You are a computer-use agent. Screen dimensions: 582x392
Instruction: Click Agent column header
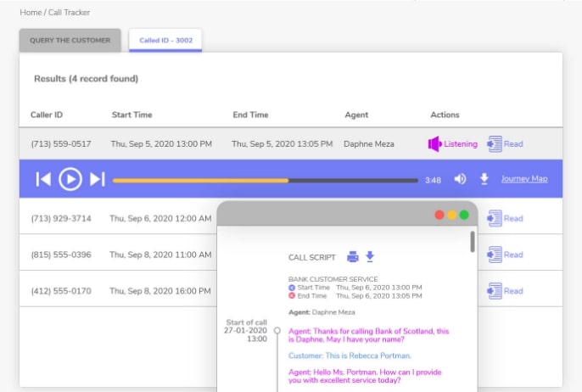(x=356, y=115)
